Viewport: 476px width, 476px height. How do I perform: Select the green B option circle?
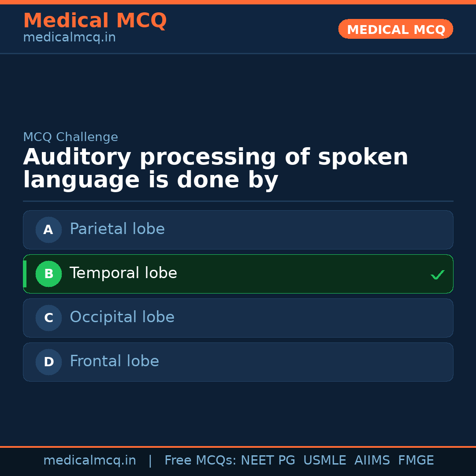(x=48, y=274)
